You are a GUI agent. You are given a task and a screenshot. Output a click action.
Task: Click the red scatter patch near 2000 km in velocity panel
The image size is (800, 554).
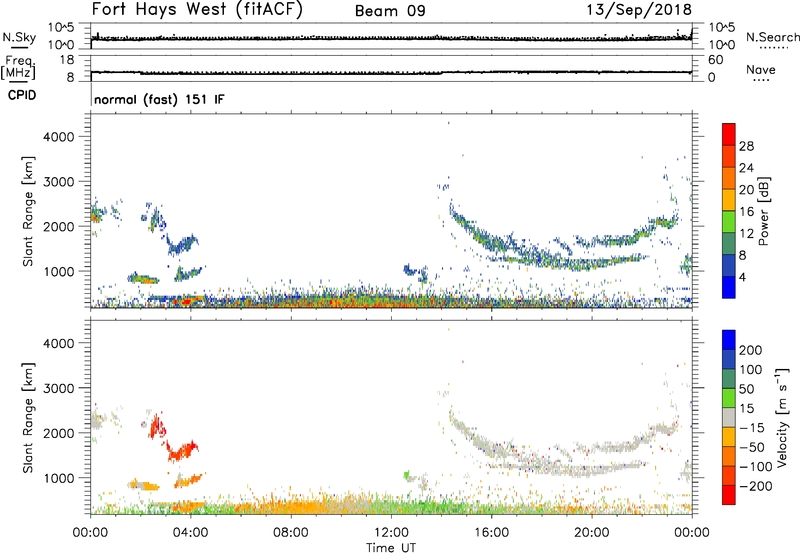157,426
